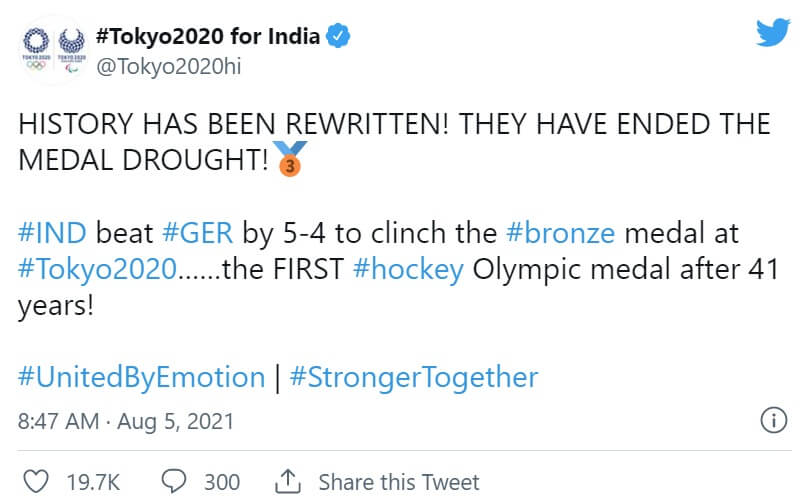Viewport: 811px width, 504px height.
Task: Click the bronze medal emoji
Action: click(x=289, y=160)
